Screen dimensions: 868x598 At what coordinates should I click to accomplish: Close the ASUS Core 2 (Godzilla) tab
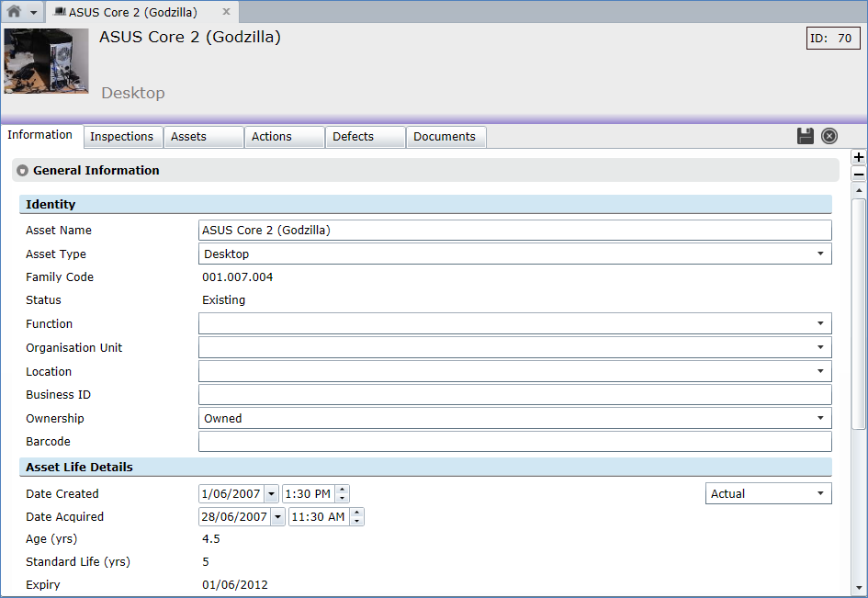pyautogui.click(x=226, y=12)
